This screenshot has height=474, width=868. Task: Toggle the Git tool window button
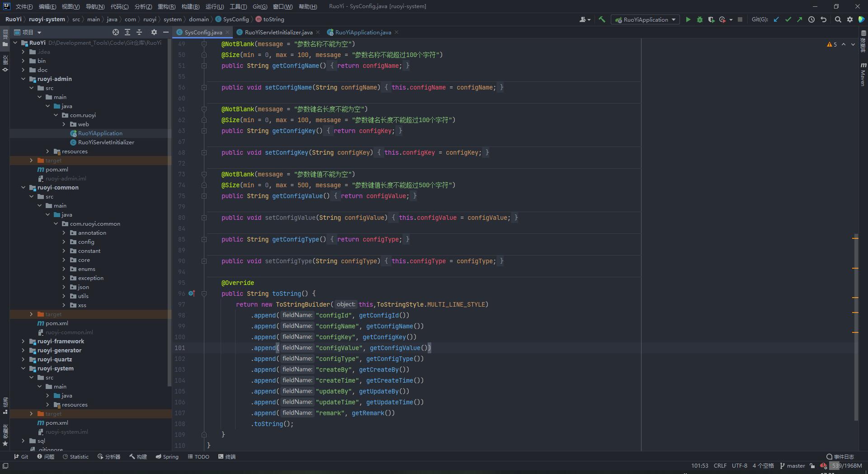click(21, 457)
